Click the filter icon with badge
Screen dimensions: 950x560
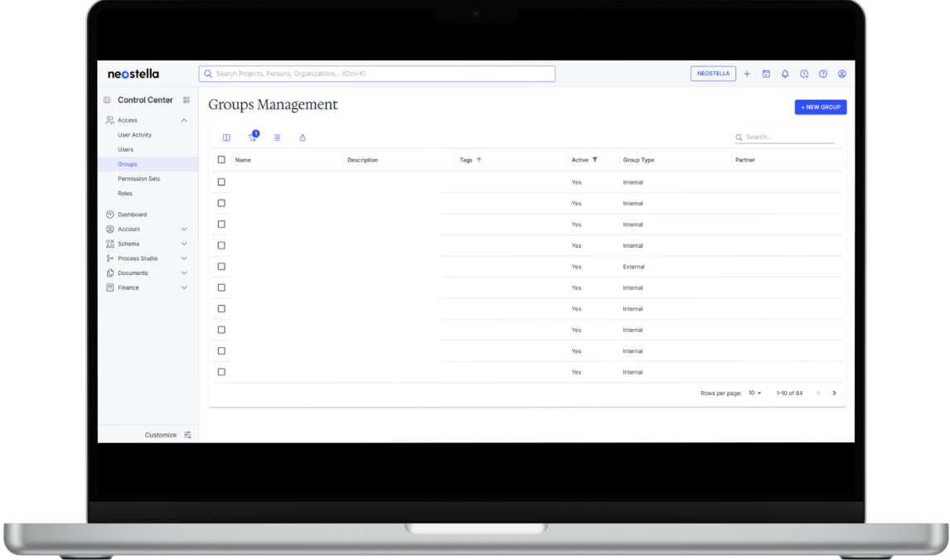pyautogui.click(x=252, y=138)
